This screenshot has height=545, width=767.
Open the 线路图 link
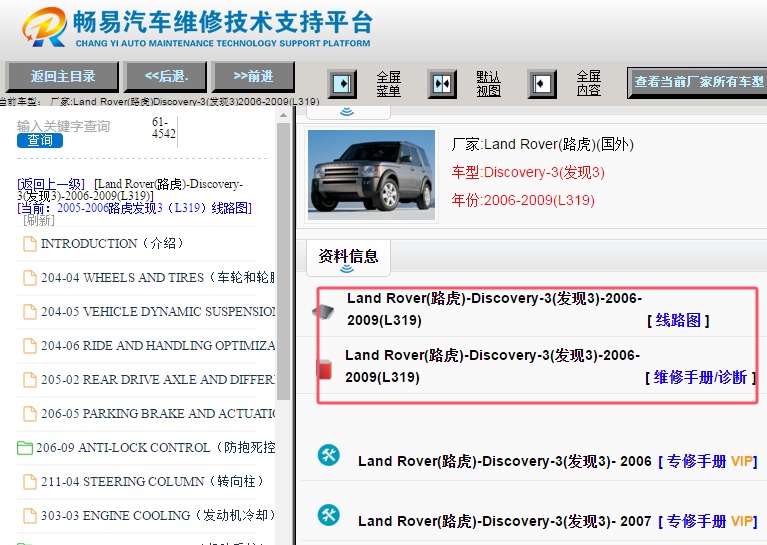pos(678,320)
